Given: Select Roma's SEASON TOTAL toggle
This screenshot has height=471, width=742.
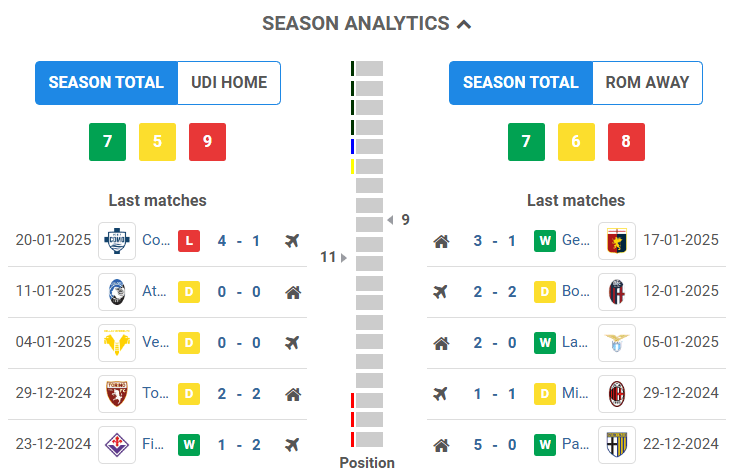Looking at the screenshot, I should [x=521, y=83].
